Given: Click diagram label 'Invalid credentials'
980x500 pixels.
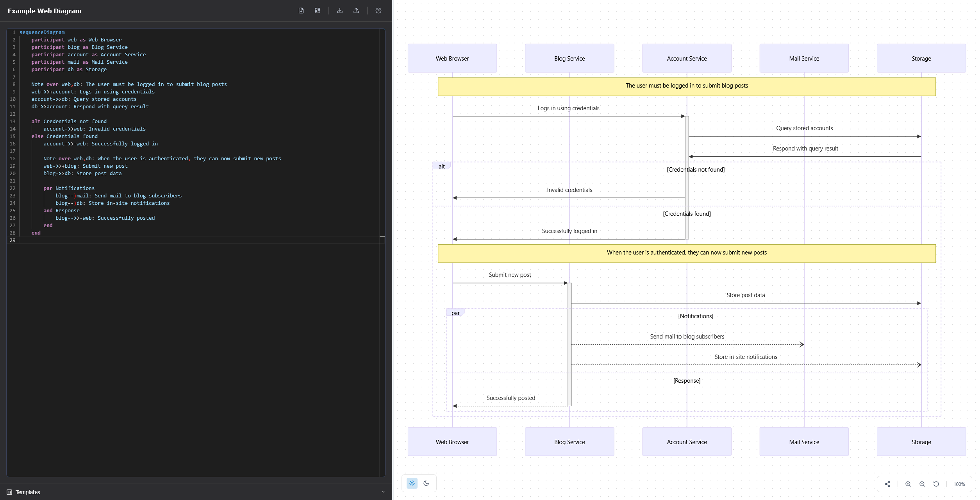Looking at the screenshot, I should [x=569, y=190].
